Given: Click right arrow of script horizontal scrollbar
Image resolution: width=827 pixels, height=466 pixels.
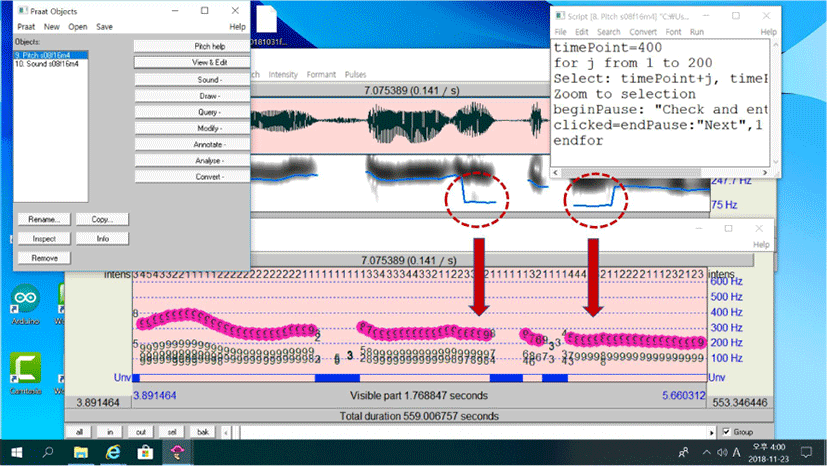Looking at the screenshot, I should point(765,172).
